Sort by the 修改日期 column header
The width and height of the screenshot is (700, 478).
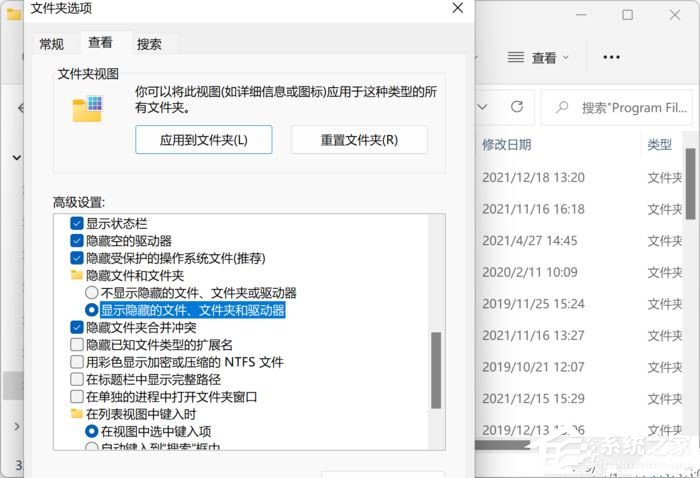point(506,145)
